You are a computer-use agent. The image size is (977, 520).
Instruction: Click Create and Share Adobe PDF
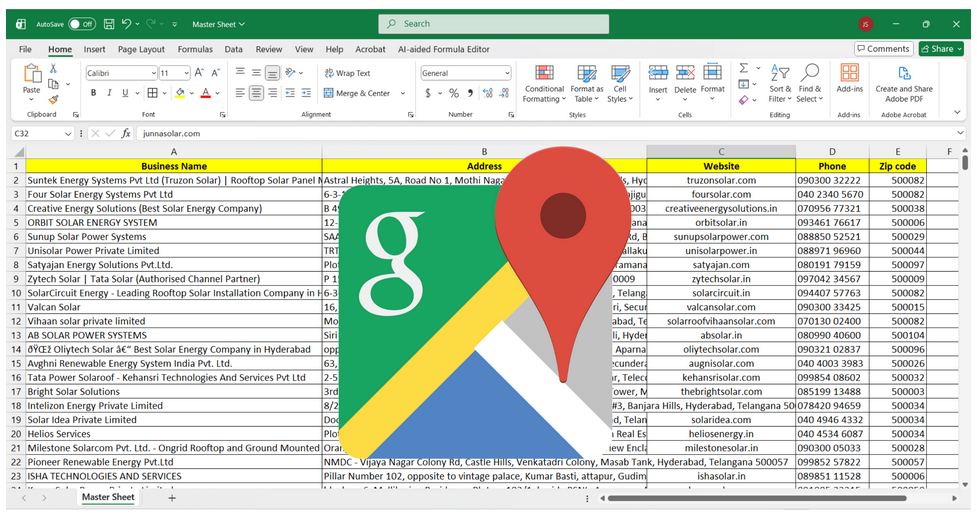904,84
